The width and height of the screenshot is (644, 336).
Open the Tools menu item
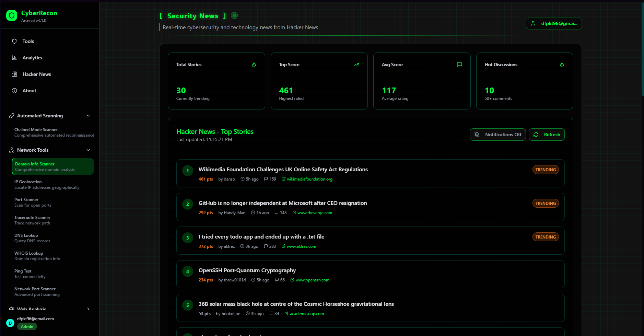point(50,41)
